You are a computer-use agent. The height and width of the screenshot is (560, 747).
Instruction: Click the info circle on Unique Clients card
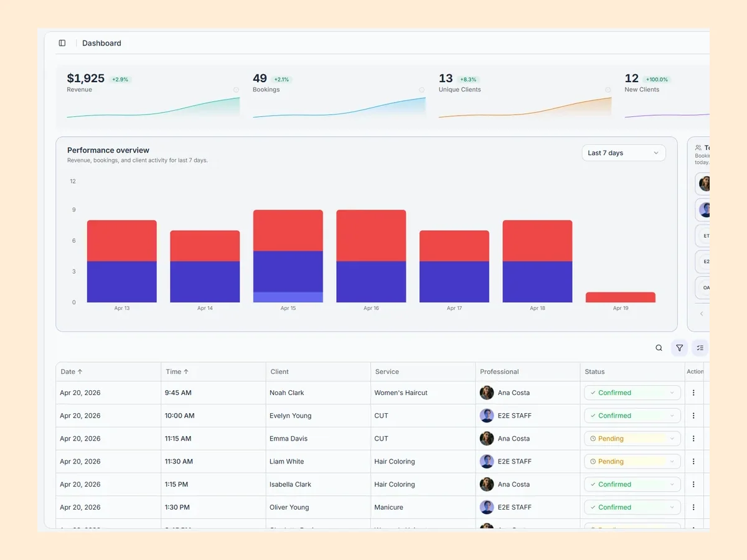(608, 90)
